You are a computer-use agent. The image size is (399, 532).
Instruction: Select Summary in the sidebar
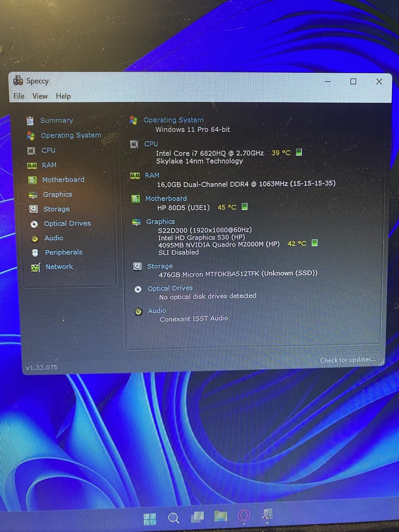click(57, 120)
